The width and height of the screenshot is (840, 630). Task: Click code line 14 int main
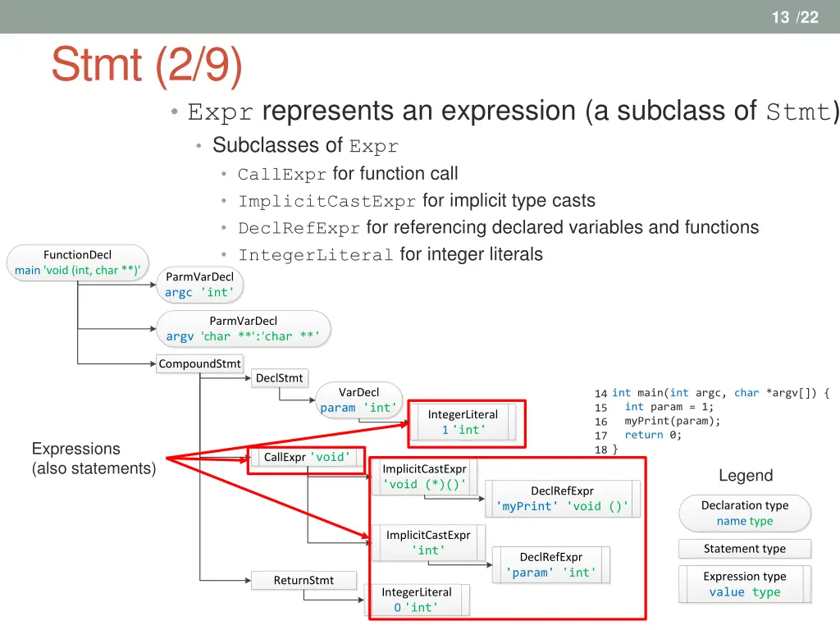coord(712,393)
